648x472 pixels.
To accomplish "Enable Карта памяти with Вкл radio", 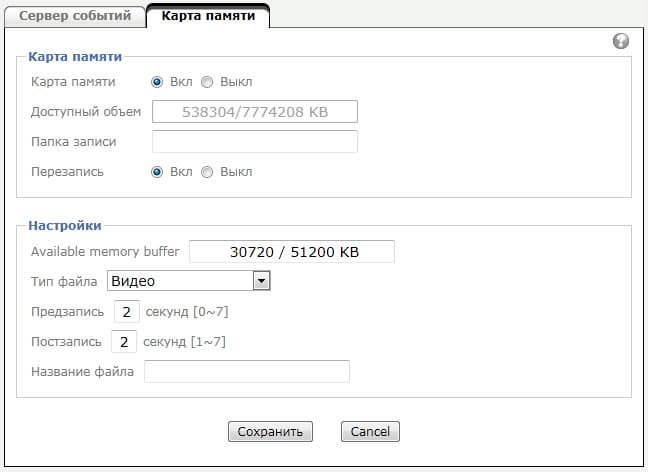I will click(157, 82).
